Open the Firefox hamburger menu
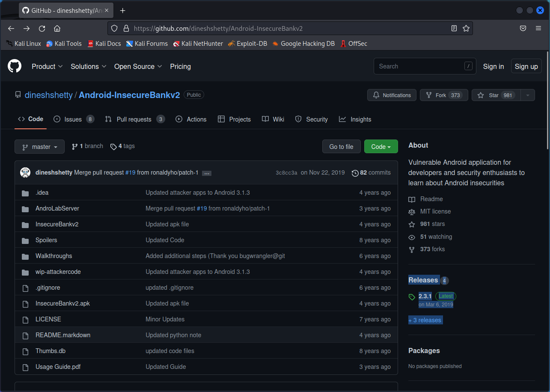The height and width of the screenshot is (392, 550). pyautogui.click(x=538, y=28)
